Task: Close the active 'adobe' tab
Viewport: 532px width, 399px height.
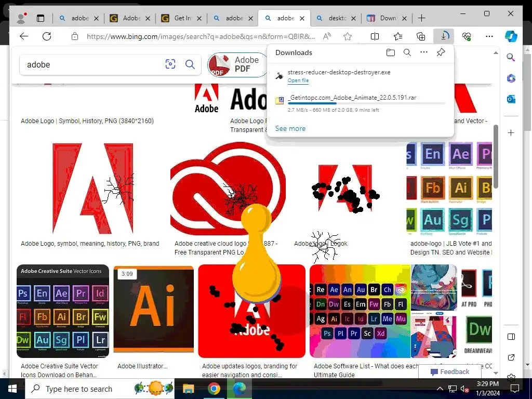Action: pyautogui.click(x=302, y=18)
